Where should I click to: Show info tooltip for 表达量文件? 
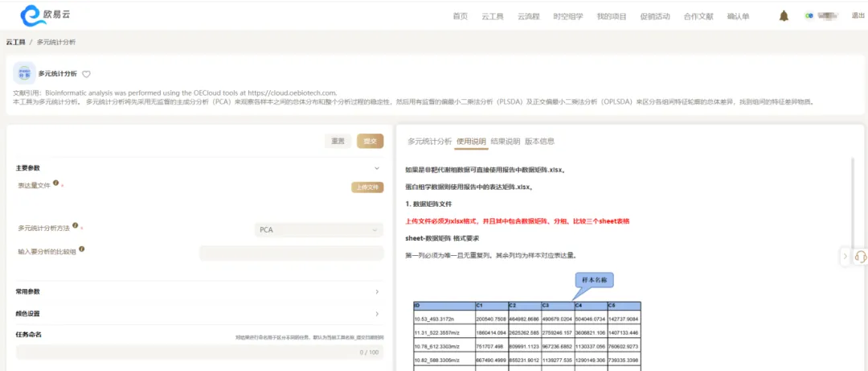[56, 183]
